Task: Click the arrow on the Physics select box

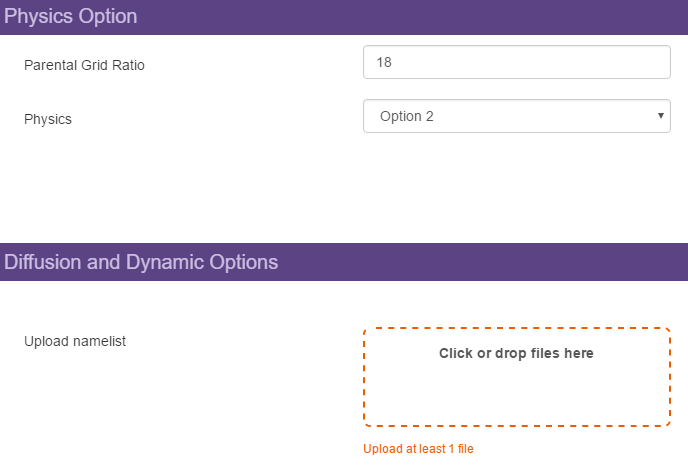Action: (x=660, y=116)
